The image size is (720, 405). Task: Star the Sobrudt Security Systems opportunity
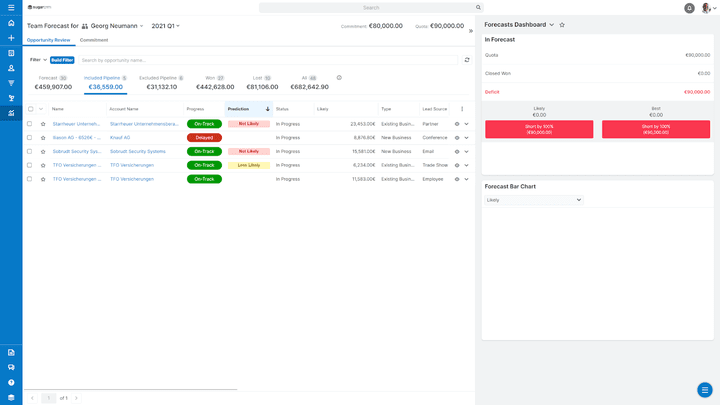pos(43,151)
